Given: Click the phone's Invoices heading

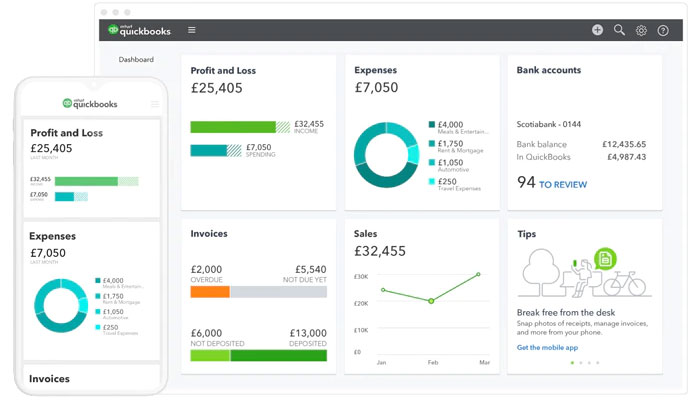Looking at the screenshot, I should 49,379.
